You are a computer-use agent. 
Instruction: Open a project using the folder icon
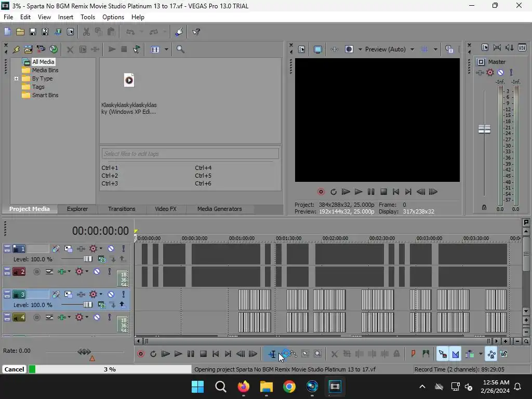click(20, 32)
